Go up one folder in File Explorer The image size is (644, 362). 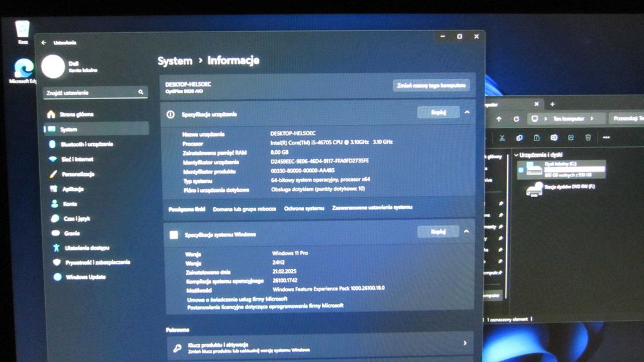click(498, 119)
